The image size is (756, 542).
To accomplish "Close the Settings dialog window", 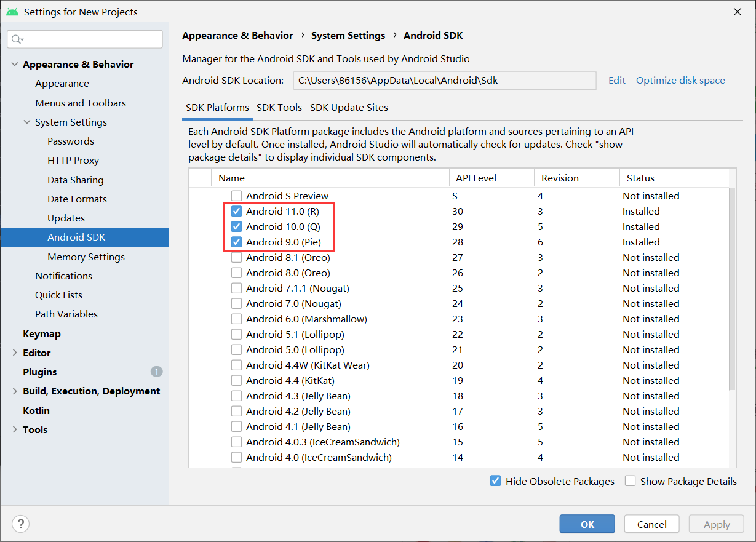I will tap(737, 12).
